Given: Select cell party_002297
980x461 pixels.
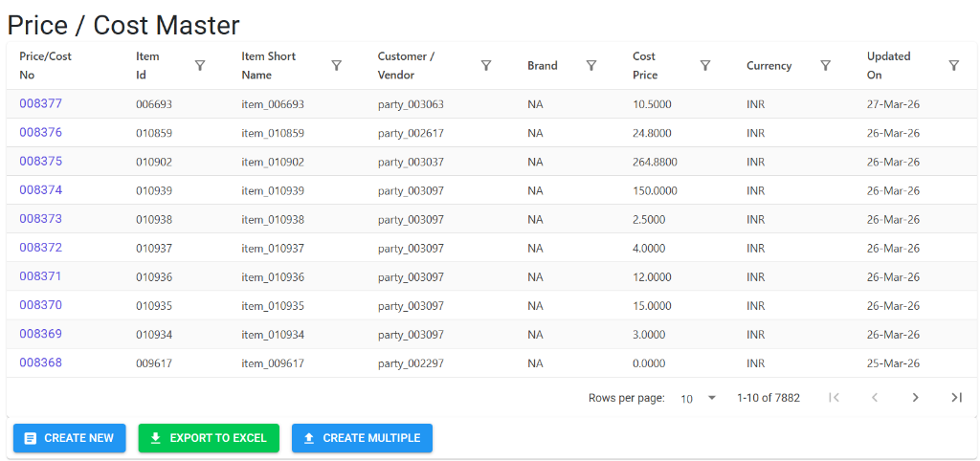Looking at the screenshot, I should coord(411,362).
